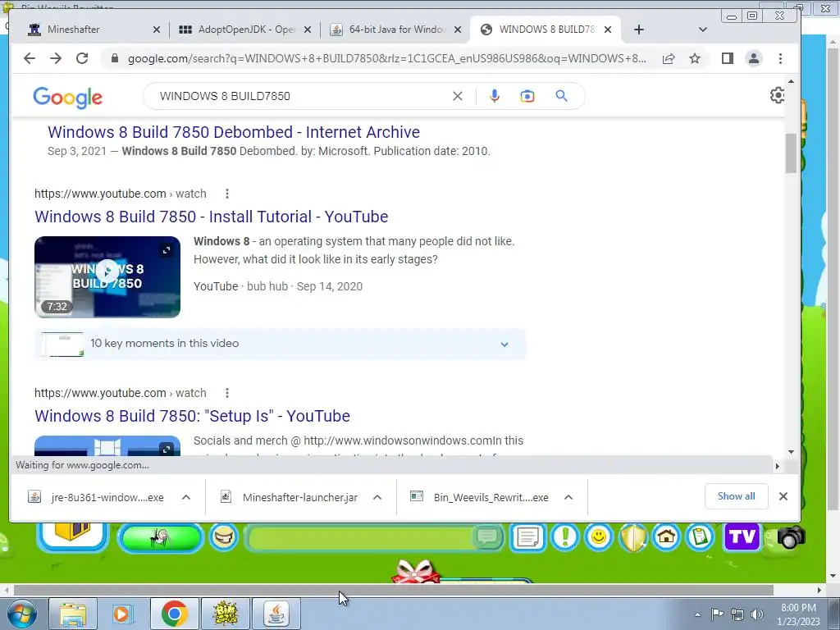The image size is (840, 630).
Task: Open the game's exclamation mark icon
Action: pos(564,536)
